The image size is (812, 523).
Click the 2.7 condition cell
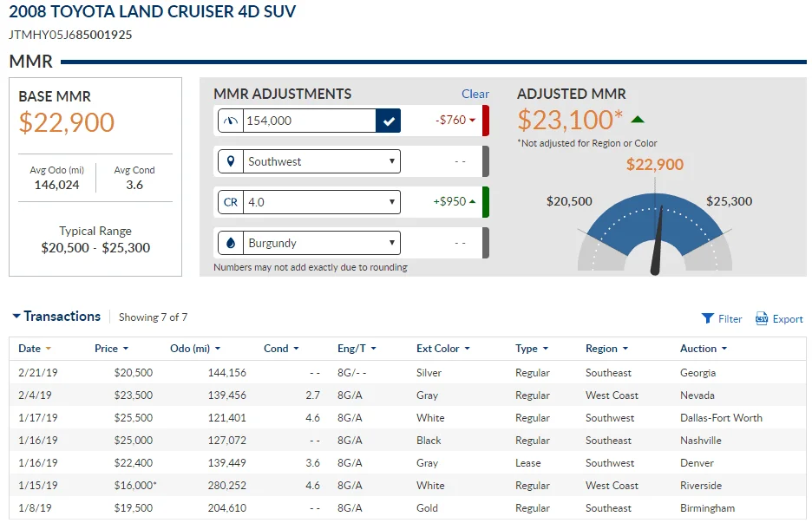click(313, 396)
